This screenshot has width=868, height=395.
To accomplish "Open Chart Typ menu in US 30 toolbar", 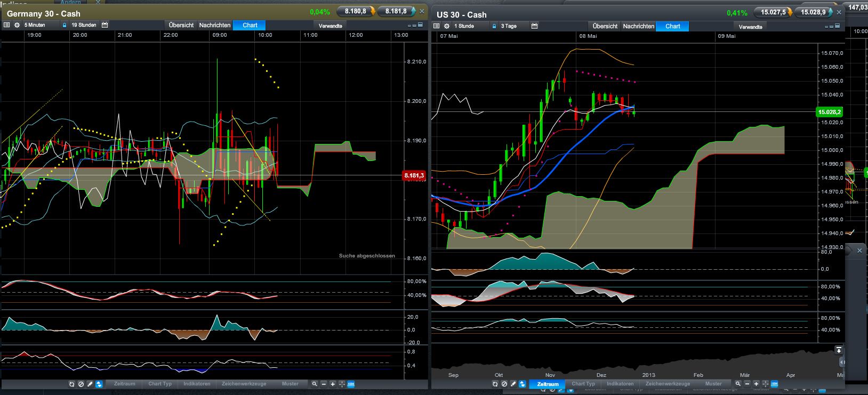I will click(x=583, y=384).
